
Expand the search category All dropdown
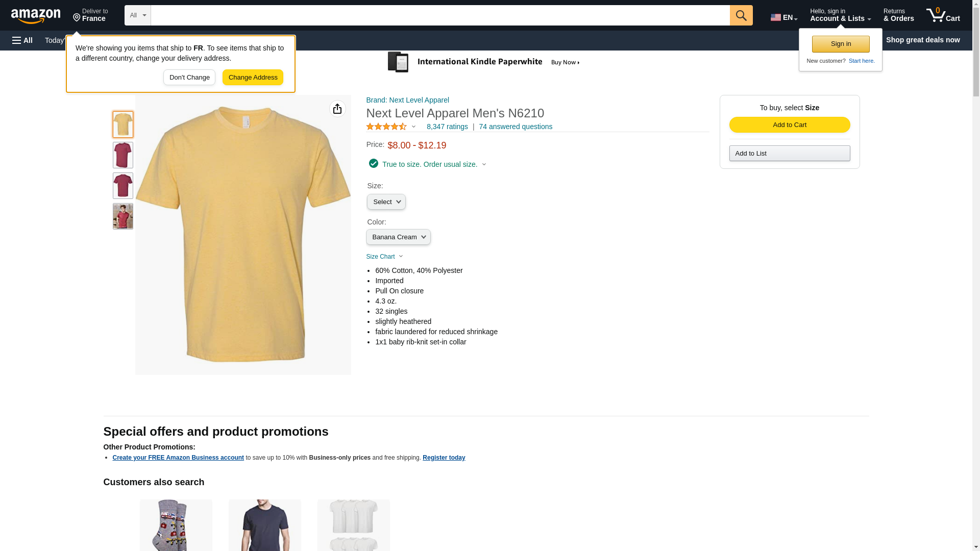point(137,15)
